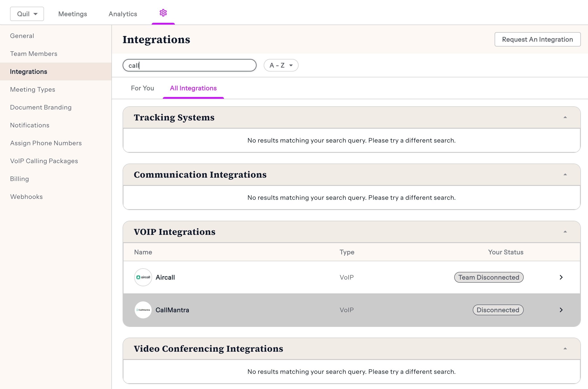Open Aircall details via right chevron
Viewport: 588px width, 389px height.
(x=561, y=277)
